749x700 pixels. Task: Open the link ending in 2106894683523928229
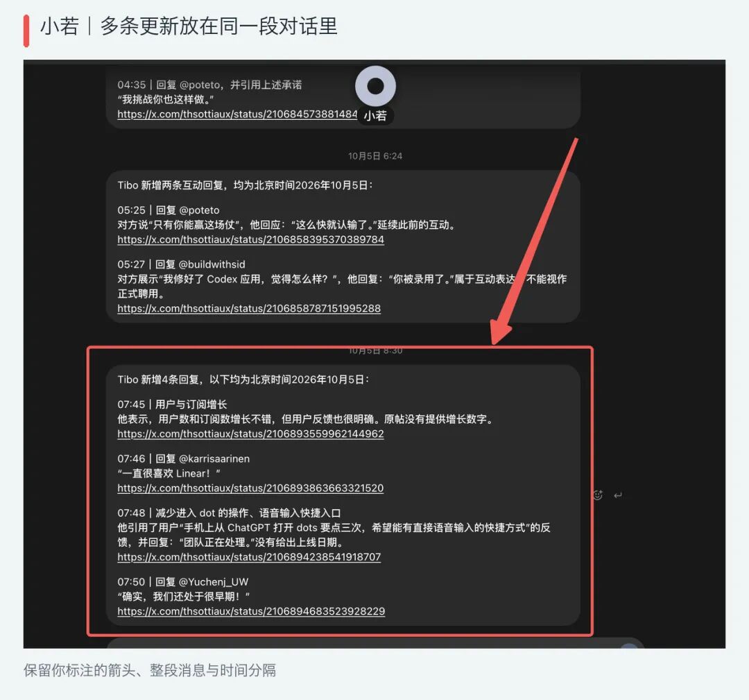point(251,611)
